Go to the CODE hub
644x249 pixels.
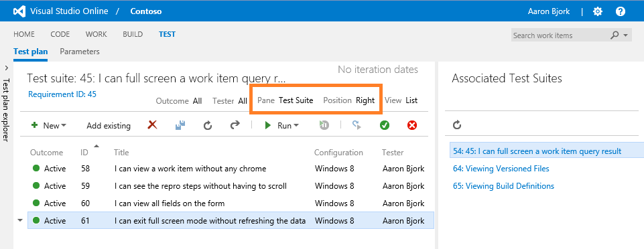pos(60,34)
